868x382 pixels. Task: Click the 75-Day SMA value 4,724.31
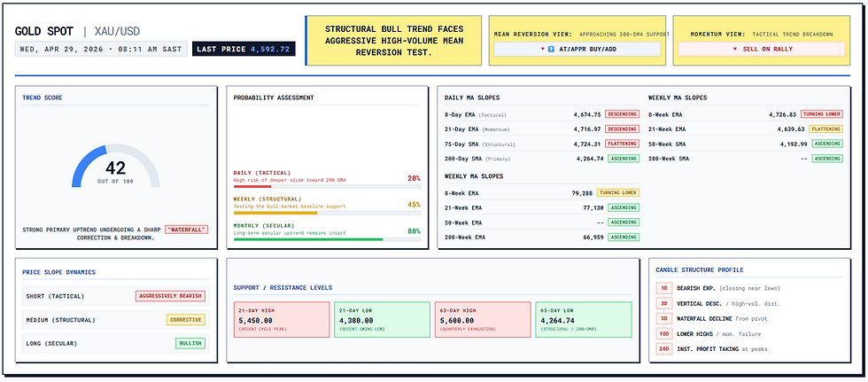coord(587,144)
